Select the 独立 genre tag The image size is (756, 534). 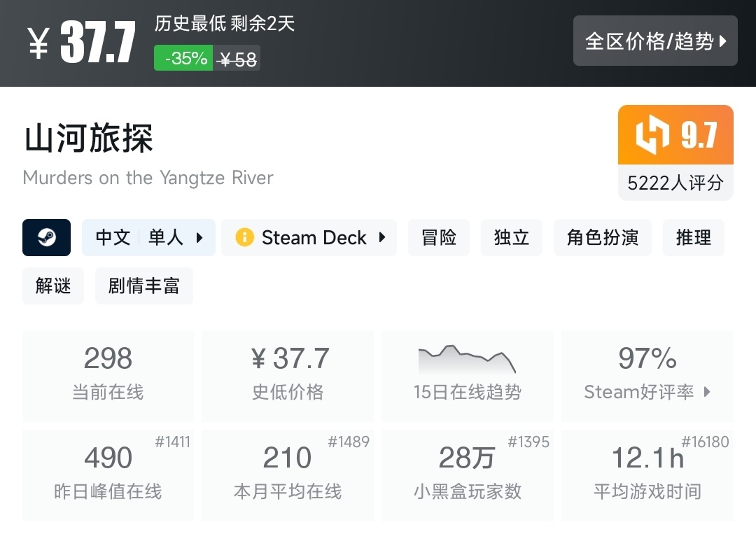coord(512,238)
